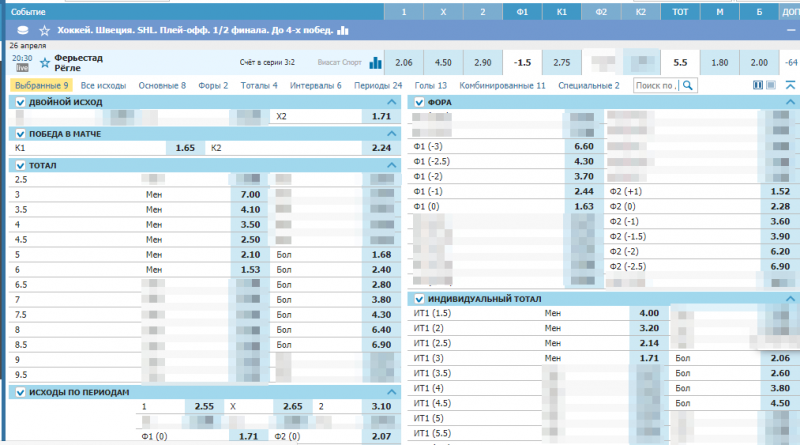Collapse the ИСХОДЫ ПО ПЕРИОДАМ section chevron
Viewport: 800px width, 445px height.
click(390, 393)
